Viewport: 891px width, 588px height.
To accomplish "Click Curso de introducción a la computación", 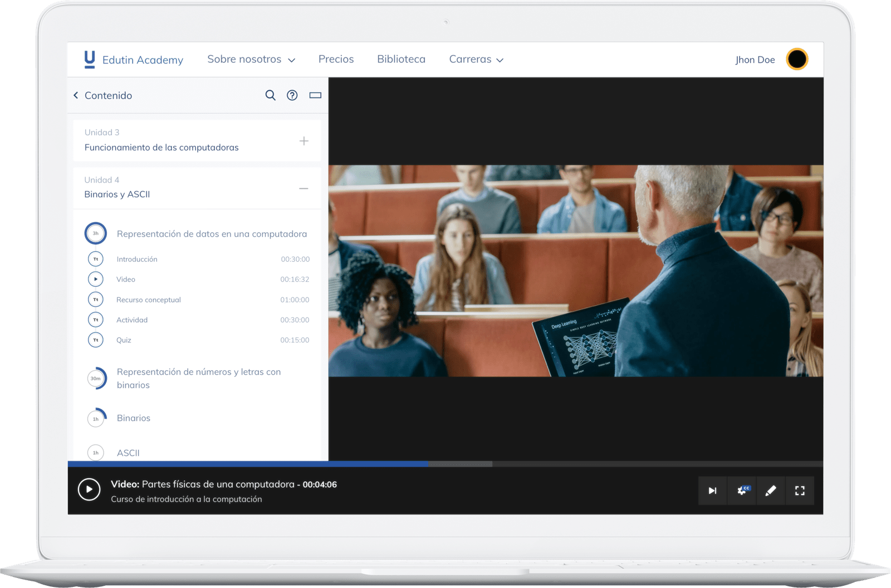I will 187,499.
